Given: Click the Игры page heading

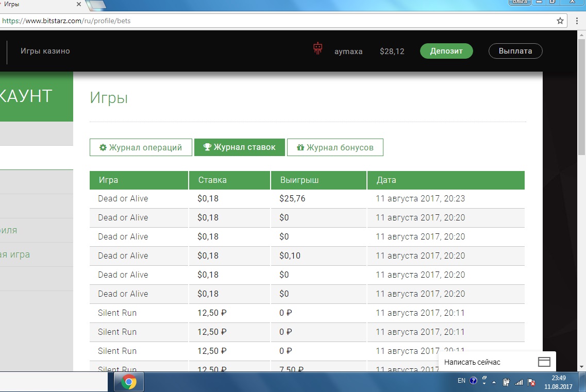Looking at the screenshot, I should 109,98.
